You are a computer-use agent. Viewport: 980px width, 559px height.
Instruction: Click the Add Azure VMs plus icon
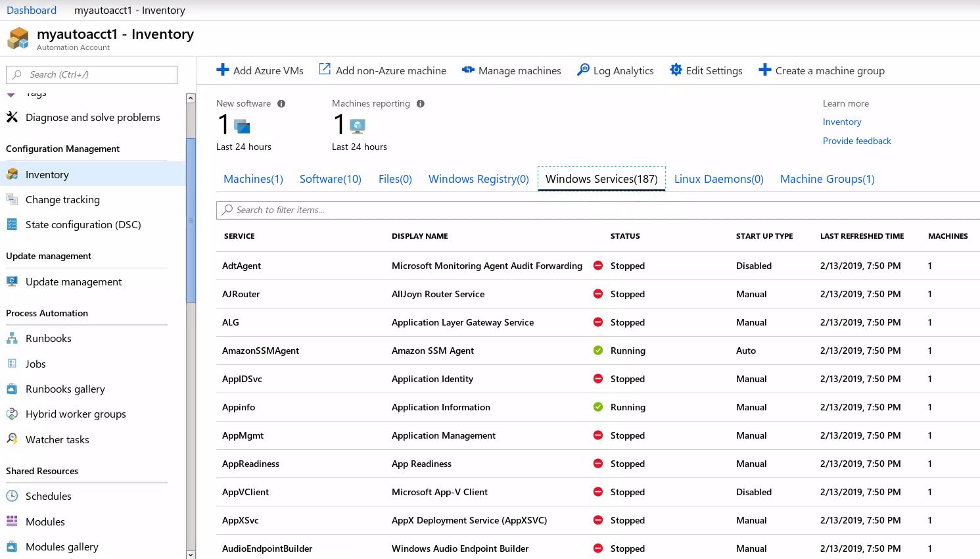223,70
